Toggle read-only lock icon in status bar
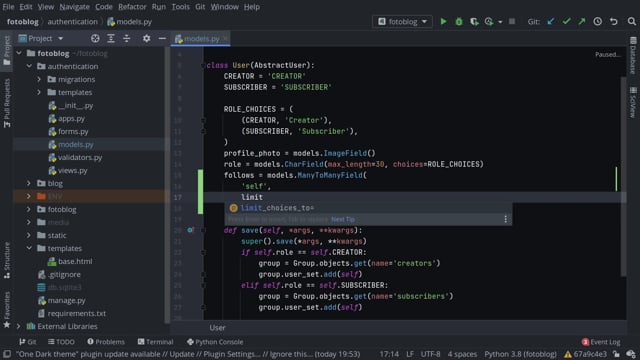This screenshot has height=360, width=640. (616, 354)
